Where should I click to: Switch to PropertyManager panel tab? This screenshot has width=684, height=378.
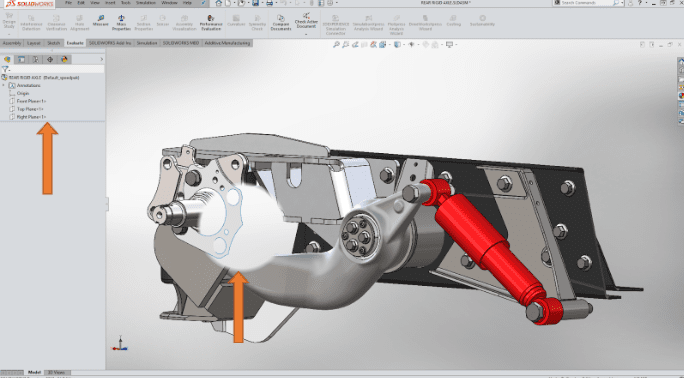coord(21,59)
